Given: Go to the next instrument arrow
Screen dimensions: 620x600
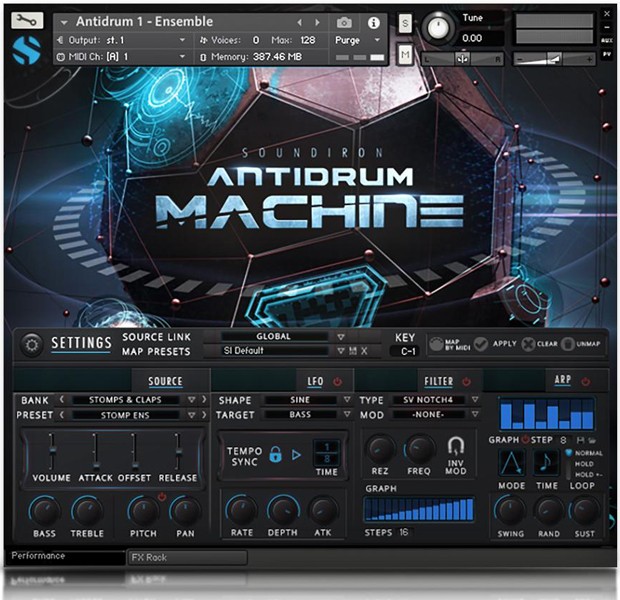Looking at the screenshot, I should coord(317,23).
